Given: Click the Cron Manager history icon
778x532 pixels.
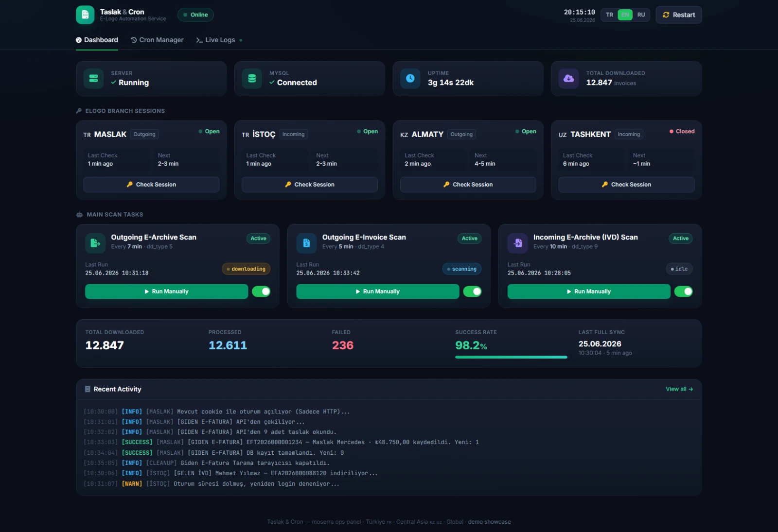Looking at the screenshot, I should [x=134, y=40].
